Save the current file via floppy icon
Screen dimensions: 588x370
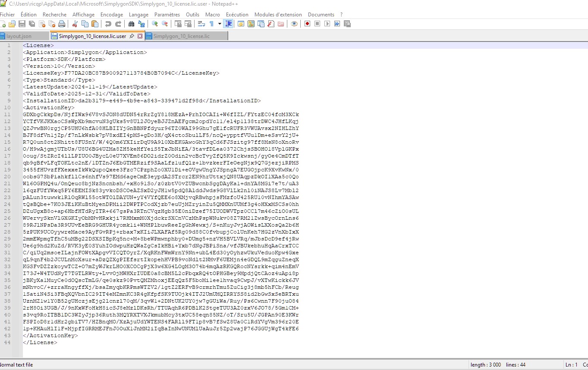(x=22, y=24)
